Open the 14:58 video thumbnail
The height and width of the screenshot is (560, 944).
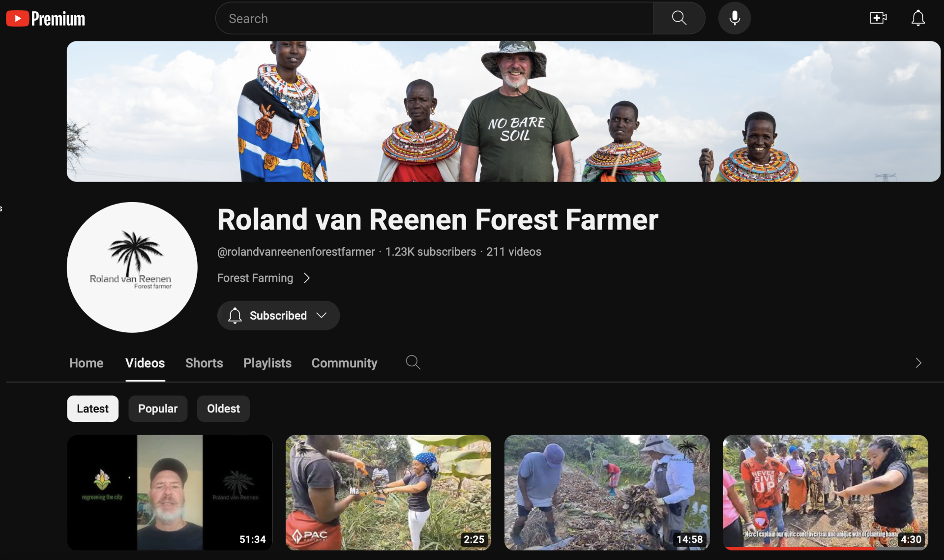click(x=607, y=492)
